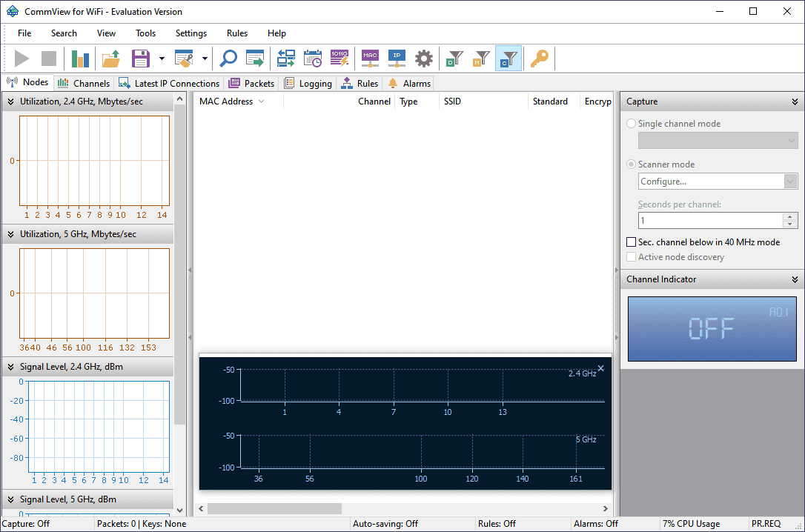Click the purple floppy disk save icon
Screen dimensions: 805x532
(141, 59)
